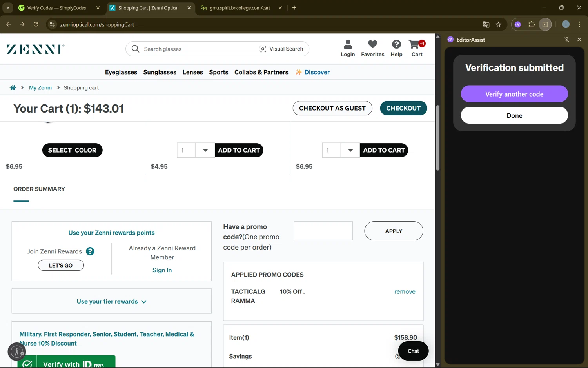Open Chrome three-dot menu
Screen dimensions: 588x368
pyautogui.click(x=579, y=24)
